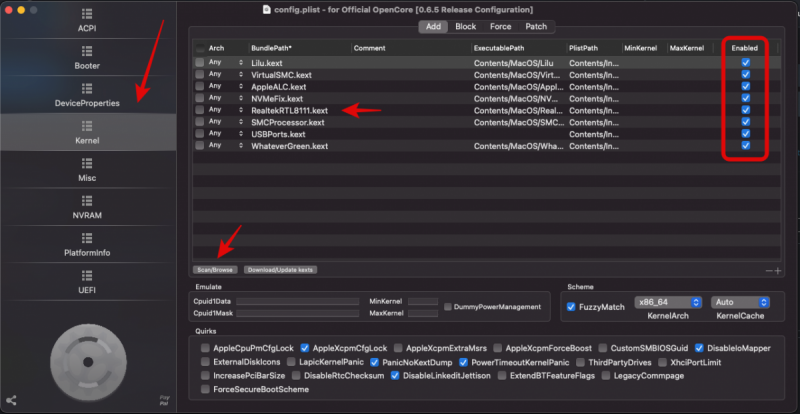The height and width of the screenshot is (414, 800).
Task: Click Download/Update kexts button
Action: click(x=280, y=270)
